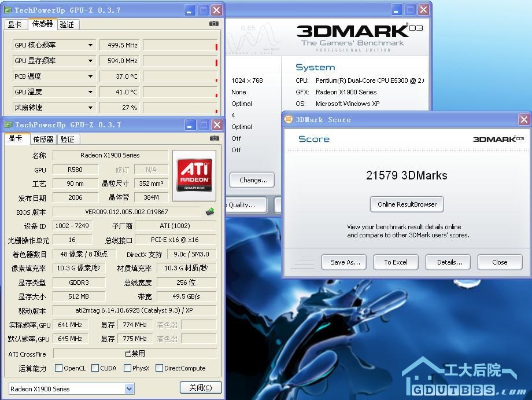The width and height of the screenshot is (532, 400).
Task: Switch to 传感器 tab in lower GPU-Z window
Action: 43,140
